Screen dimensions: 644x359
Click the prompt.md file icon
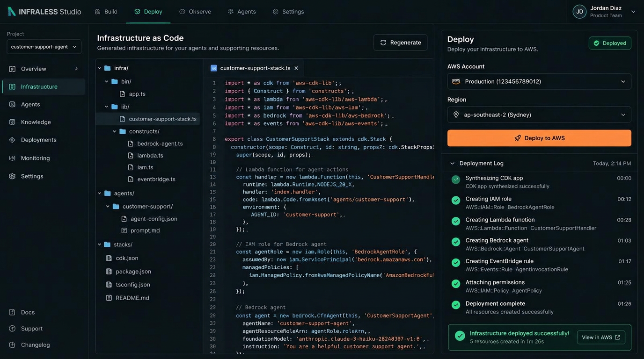point(124,230)
